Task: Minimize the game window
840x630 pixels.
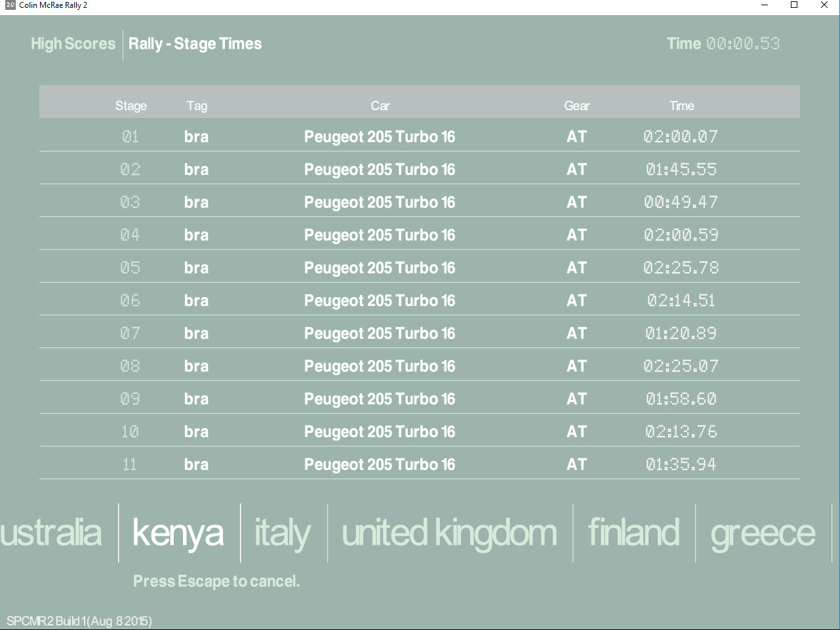Action: click(x=765, y=5)
